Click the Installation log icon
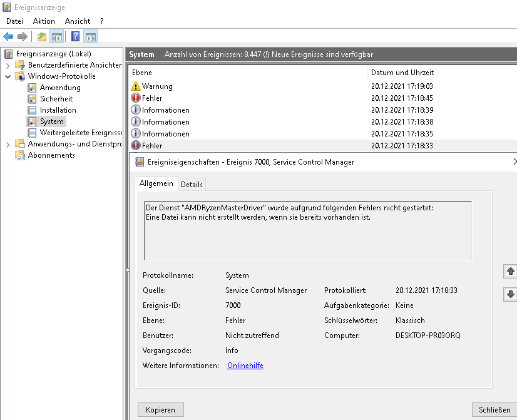Screen dimensions: 517x420 point(32,110)
